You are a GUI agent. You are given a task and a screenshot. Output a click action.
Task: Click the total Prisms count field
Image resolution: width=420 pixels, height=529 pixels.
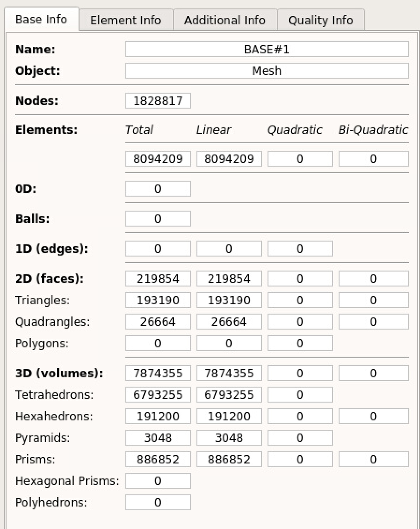158,459
